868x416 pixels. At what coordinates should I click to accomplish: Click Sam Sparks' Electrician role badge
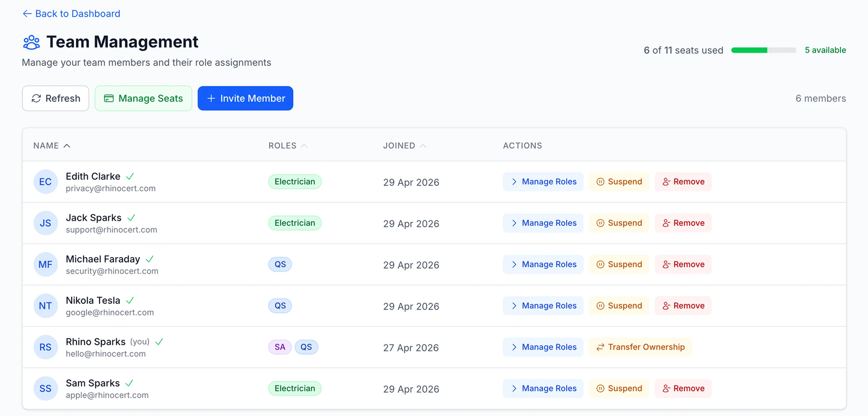coord(295,389)
